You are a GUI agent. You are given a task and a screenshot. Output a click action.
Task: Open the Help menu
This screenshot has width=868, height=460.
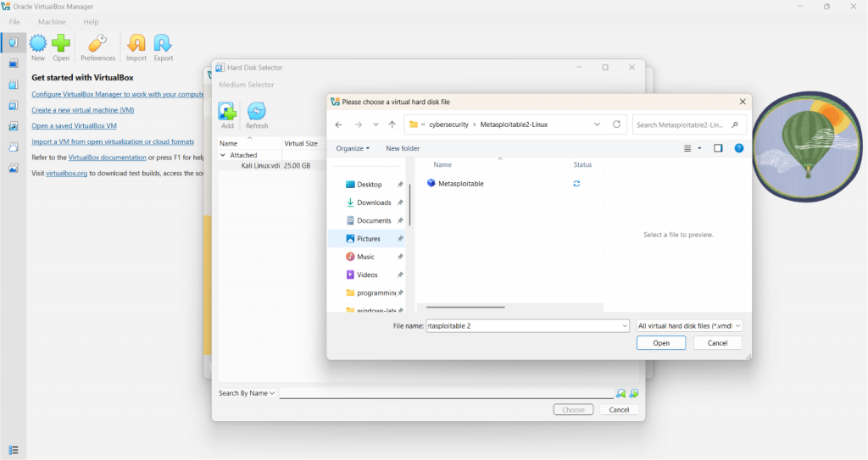tap(91, 22)
